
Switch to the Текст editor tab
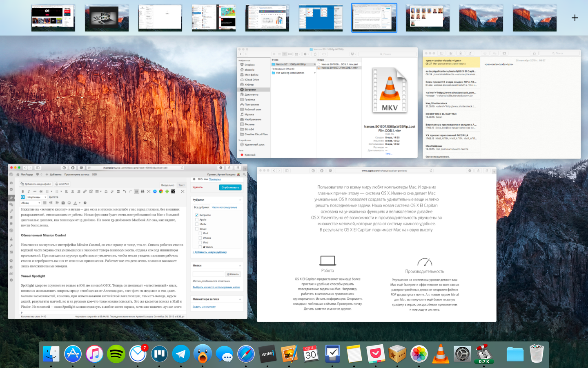coord(182,185)
